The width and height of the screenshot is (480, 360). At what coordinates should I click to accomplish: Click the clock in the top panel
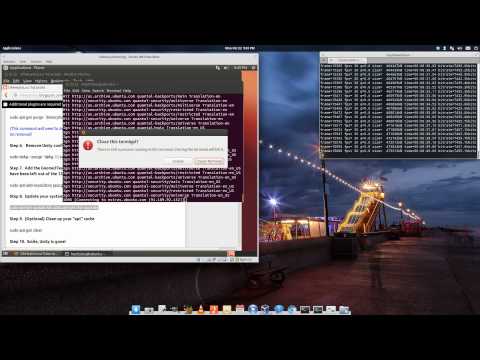pos(239,48)
